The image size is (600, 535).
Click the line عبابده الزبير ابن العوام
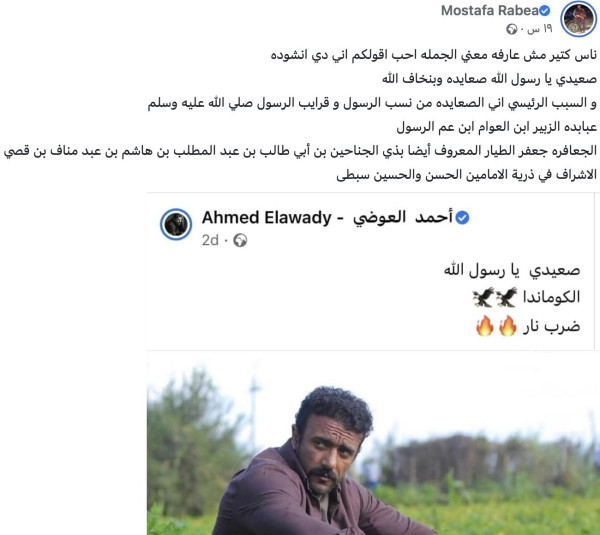[497, 127]
